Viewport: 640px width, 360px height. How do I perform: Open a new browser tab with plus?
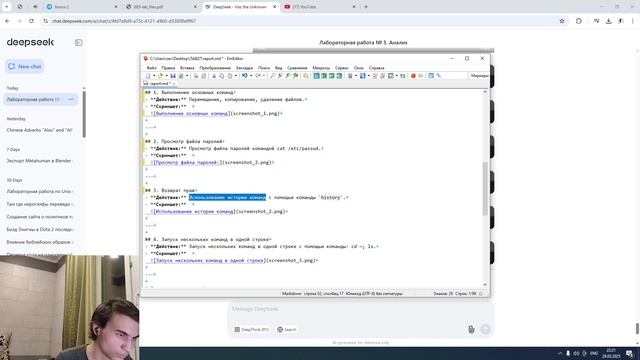(366, 7)
